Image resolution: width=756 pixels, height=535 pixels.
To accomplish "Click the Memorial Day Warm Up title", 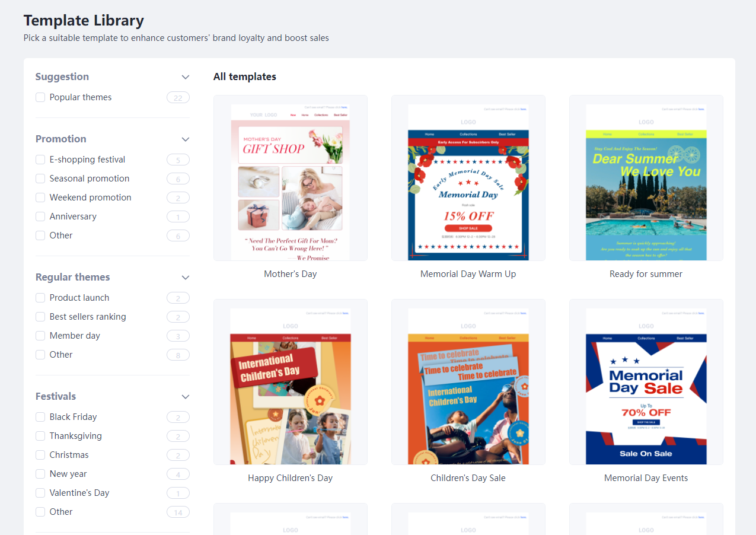I will coord(468,274).
